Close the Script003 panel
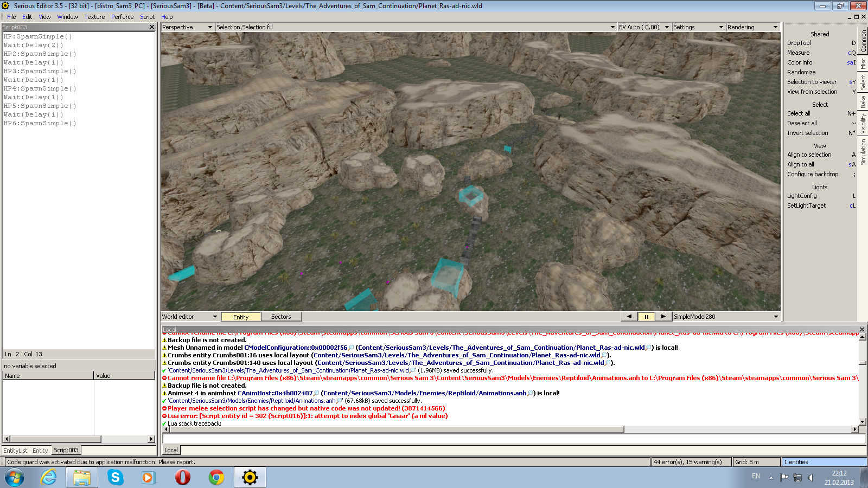Viewport: 868px width, 488px height. click(152, 27)
